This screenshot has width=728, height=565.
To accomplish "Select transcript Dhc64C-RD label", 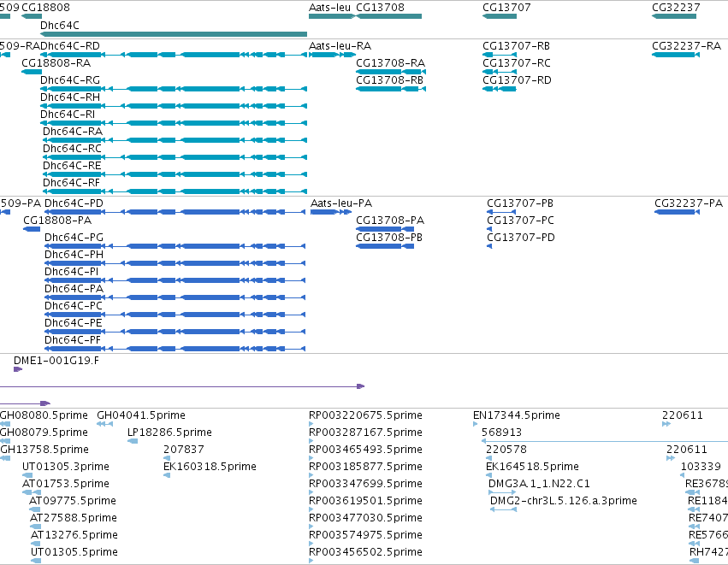I will click(70, 46).
